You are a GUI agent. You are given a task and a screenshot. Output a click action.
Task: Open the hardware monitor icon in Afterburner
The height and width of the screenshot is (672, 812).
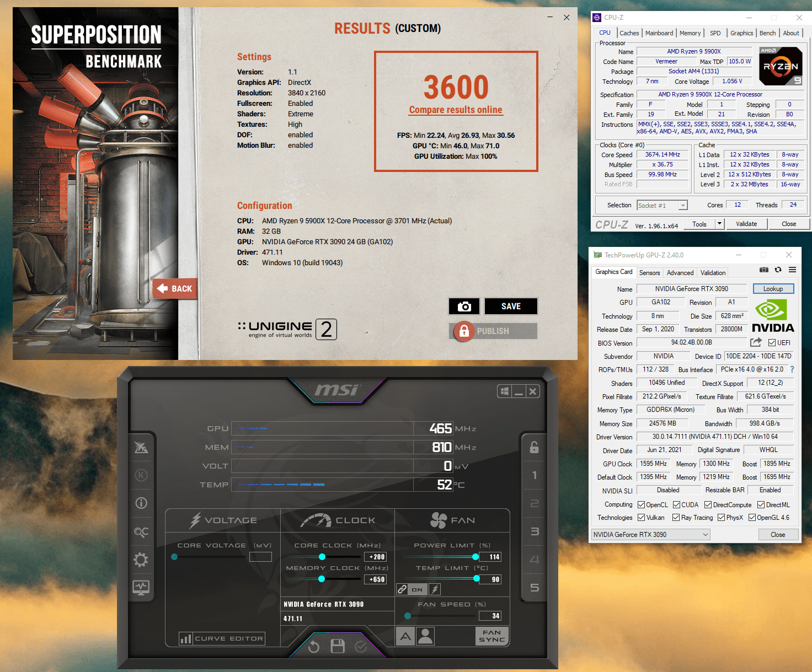(x=141, y=588)
